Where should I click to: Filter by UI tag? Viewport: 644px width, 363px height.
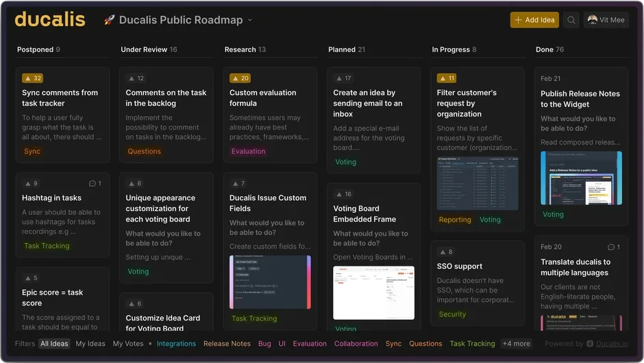[282, 344]
